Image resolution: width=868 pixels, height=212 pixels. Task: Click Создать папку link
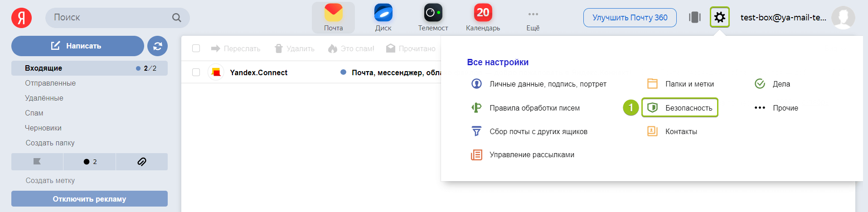pos(50,143)
